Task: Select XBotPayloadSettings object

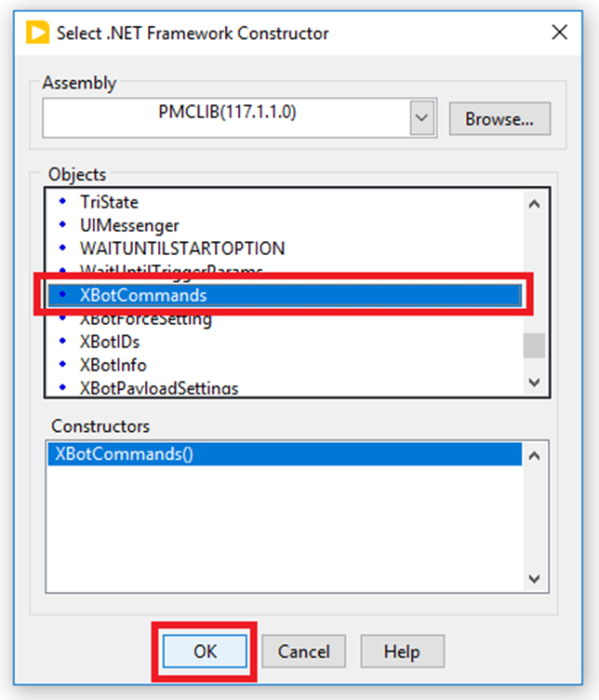Action: (x=158, y=387)
